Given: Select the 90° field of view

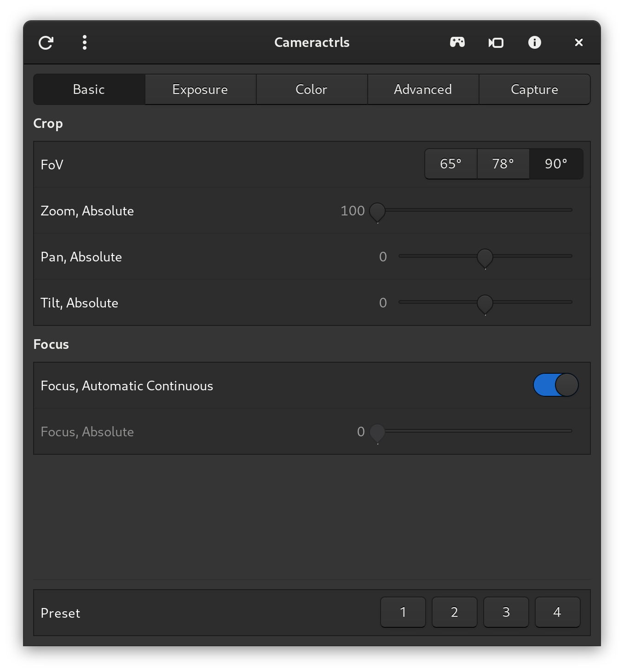Looking at the screenshot, I should 556,164.
